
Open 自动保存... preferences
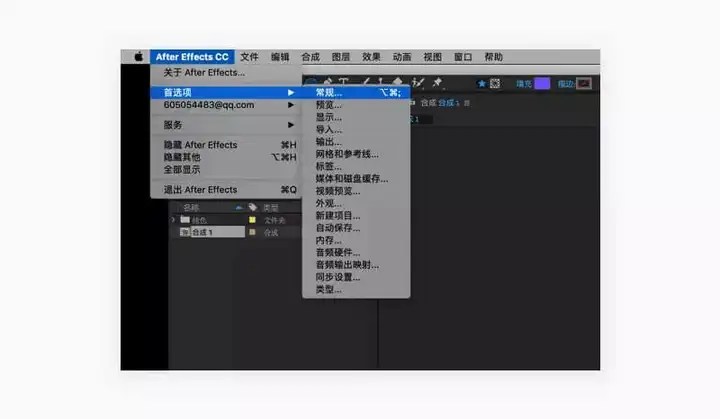(x=356, y=228)
